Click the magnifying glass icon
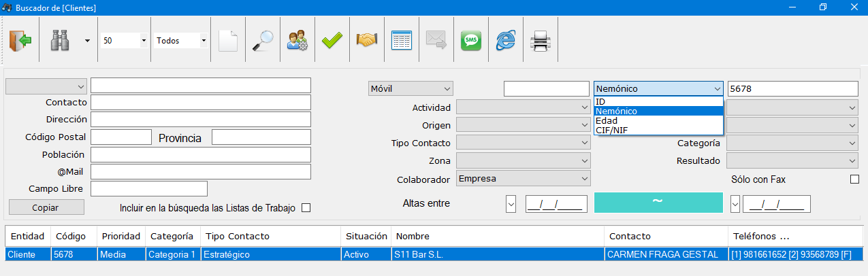 [x=262, y=41]
